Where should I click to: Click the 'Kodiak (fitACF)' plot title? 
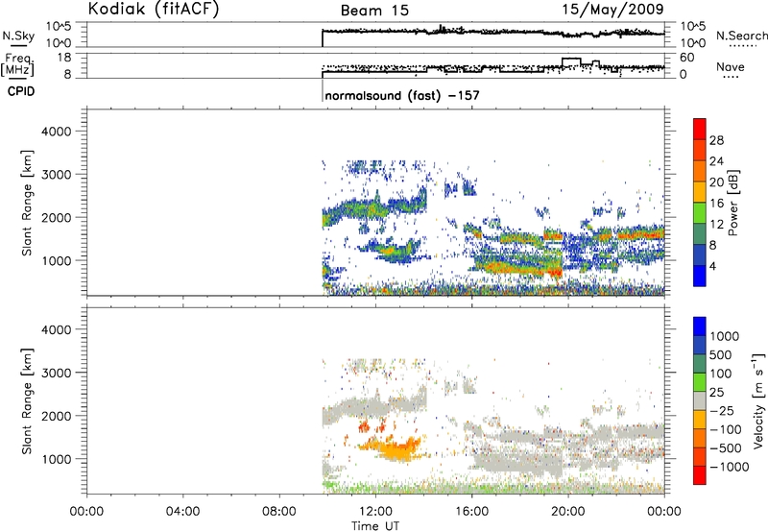(x=154, y=10)
